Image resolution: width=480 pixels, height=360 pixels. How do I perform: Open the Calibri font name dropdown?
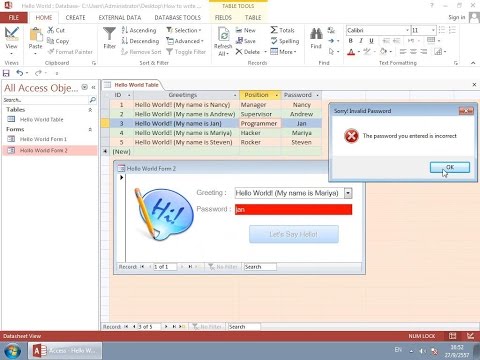coord(407,30)
